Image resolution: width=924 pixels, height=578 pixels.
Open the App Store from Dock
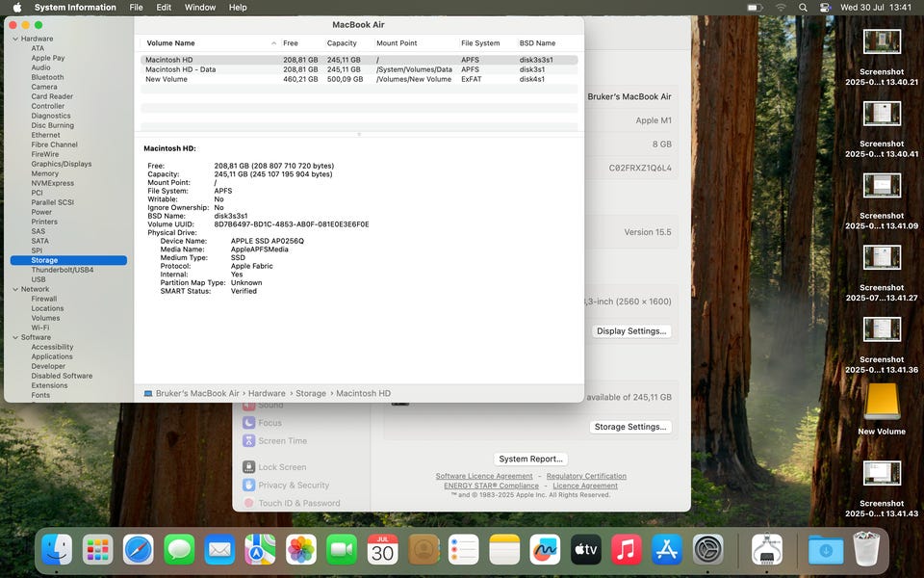click(x=667, y=550)
